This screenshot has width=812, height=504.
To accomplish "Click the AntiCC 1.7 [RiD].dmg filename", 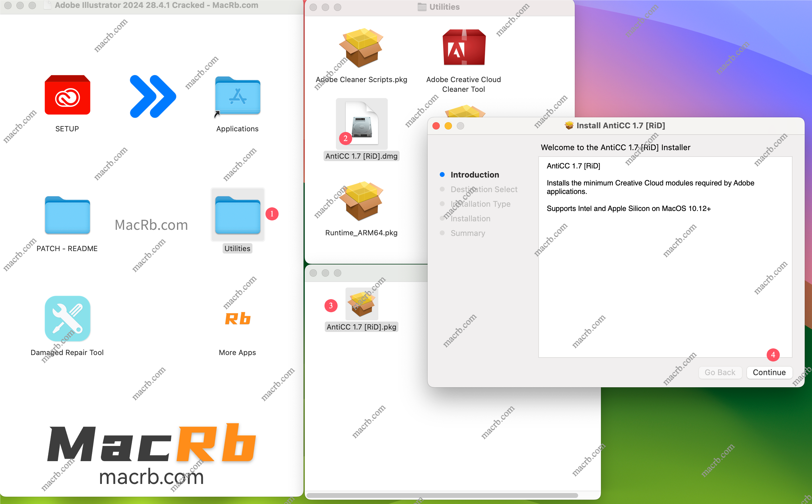I will 362,156.
